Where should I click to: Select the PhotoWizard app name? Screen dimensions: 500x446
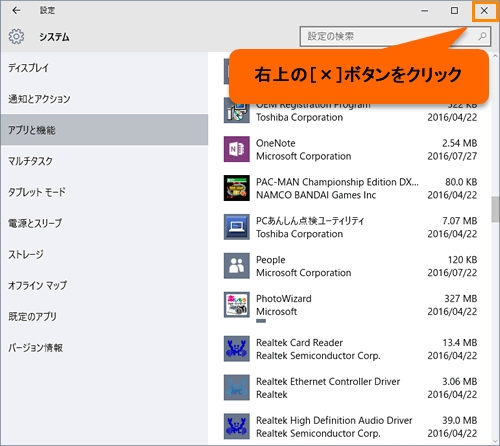point(284,299)
